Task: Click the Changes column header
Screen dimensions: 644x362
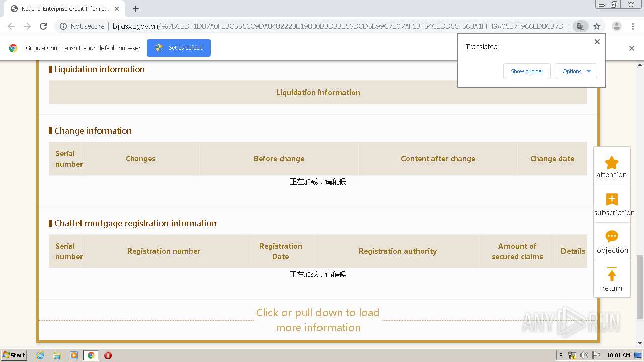Action: tap(141, 159)
